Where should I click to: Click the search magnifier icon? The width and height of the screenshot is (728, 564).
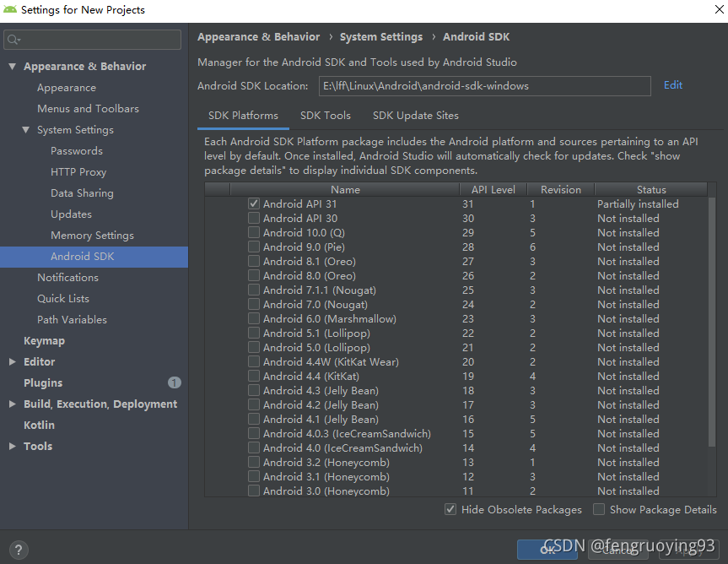click(x=13, y=40)
